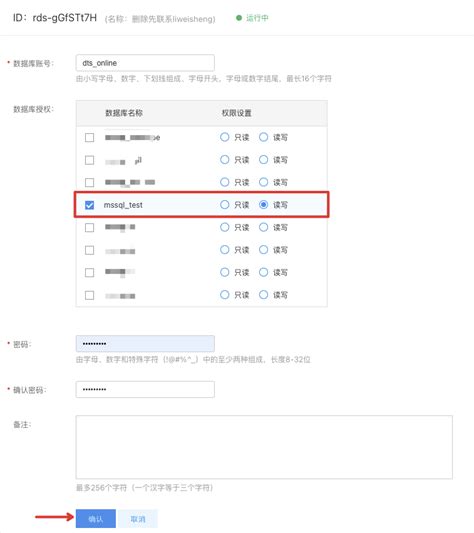
Task: Click the green 运行中 status indicator
Action: point(252,18)
